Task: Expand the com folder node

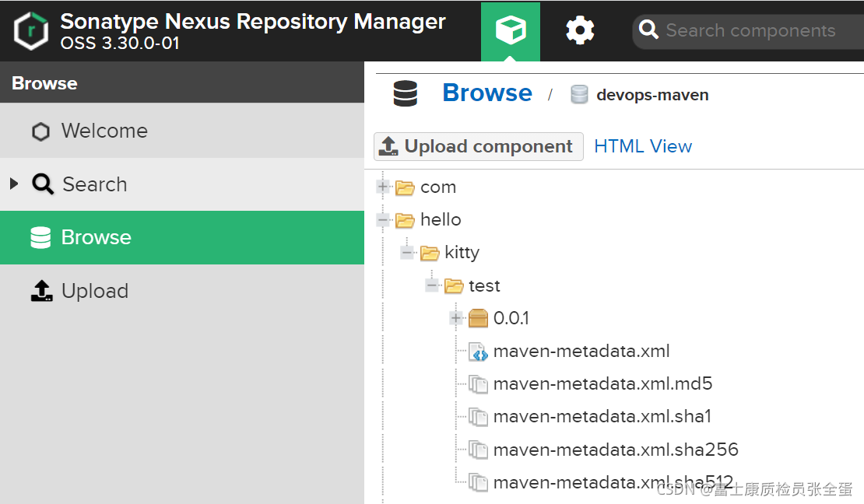Action: click(383, 187)
